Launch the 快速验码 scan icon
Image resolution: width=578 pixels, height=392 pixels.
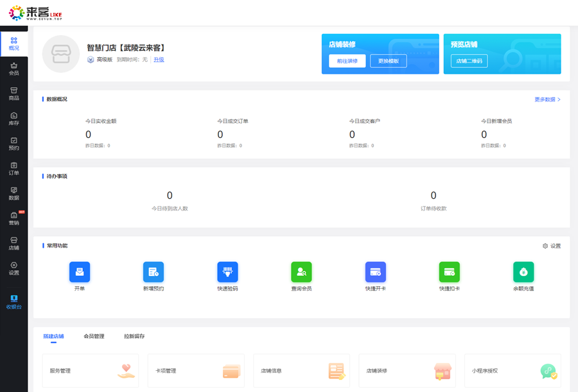click(227, 272)
